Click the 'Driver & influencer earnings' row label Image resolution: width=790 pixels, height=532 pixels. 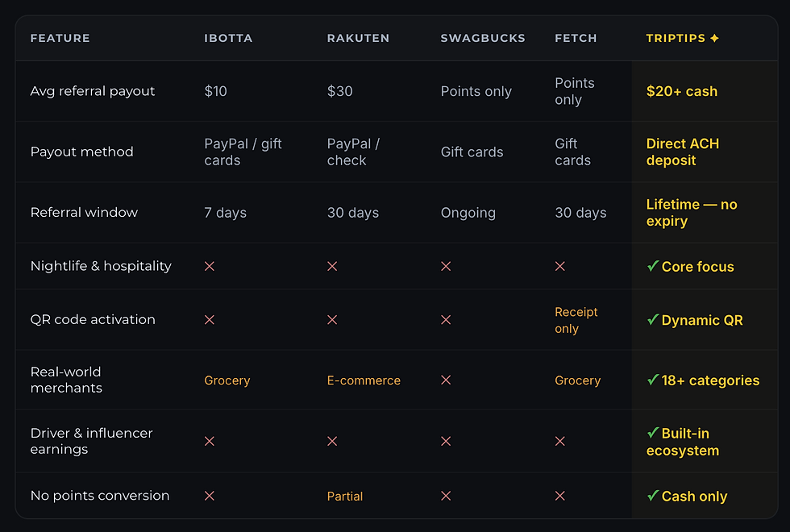91,441
